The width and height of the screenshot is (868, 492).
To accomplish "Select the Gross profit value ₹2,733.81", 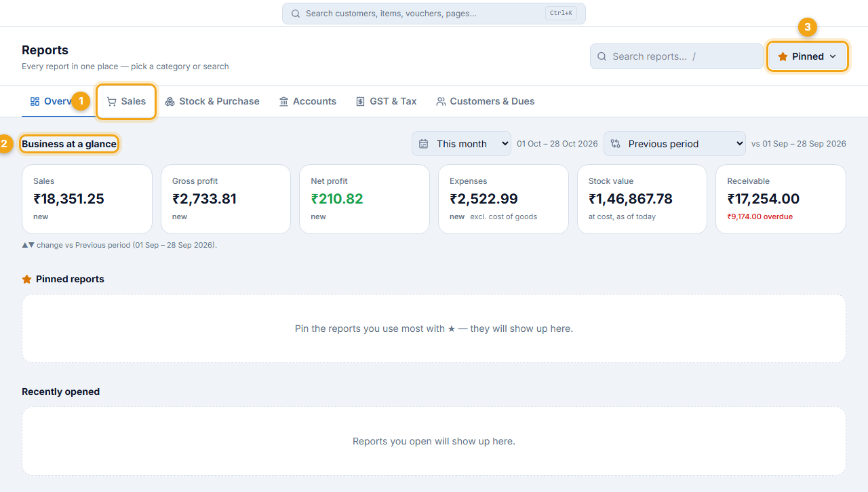I will click(204, 199).
